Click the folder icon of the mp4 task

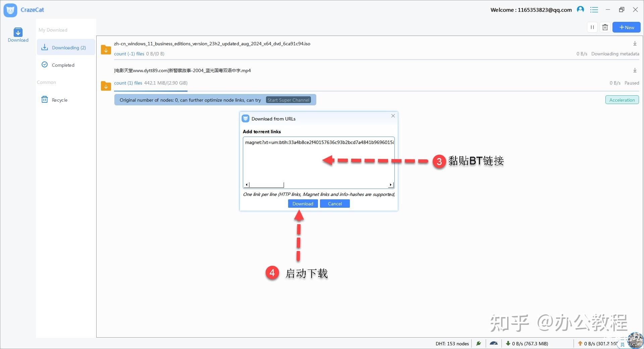pos(106,86)
